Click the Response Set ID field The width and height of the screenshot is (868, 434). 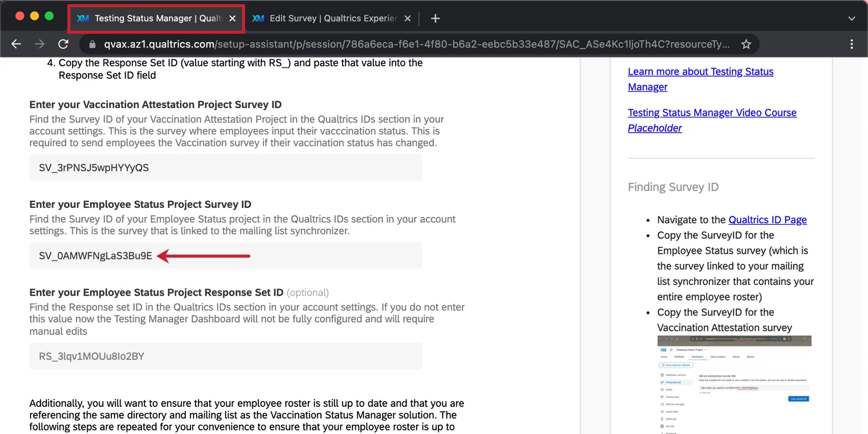pyautogui.click(x=226, y=356)
